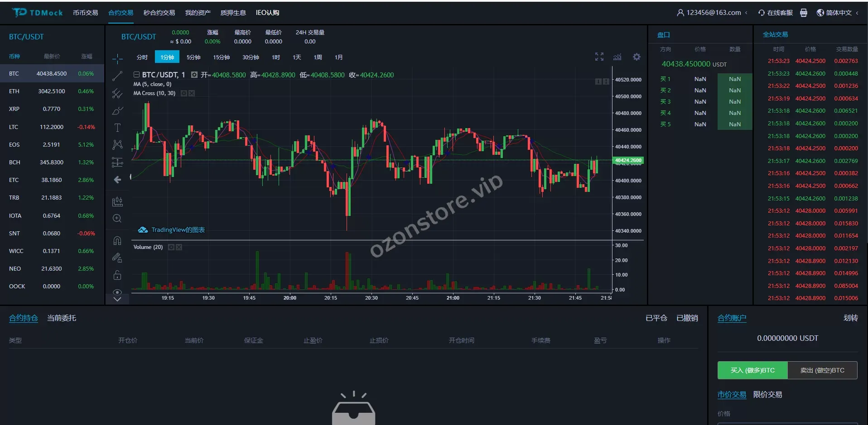
Task: Switch to 限价交易 tab
Action: click(x=767, y=395)
